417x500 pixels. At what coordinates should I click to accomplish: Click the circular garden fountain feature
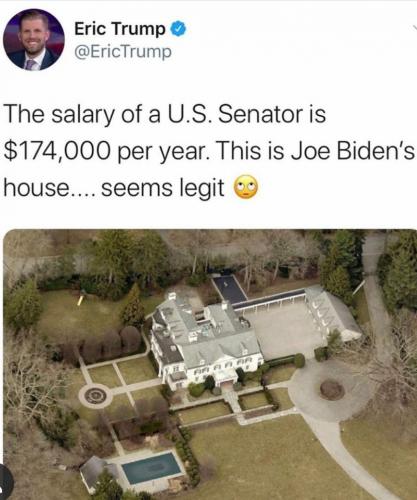click(x=95, y=396)
